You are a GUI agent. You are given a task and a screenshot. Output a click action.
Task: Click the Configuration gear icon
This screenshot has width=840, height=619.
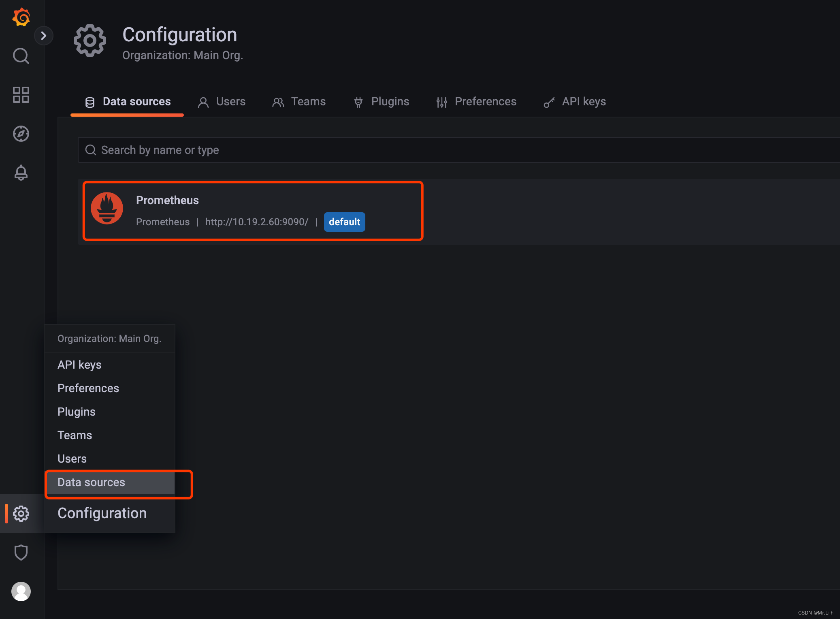(x=21, y=513)
